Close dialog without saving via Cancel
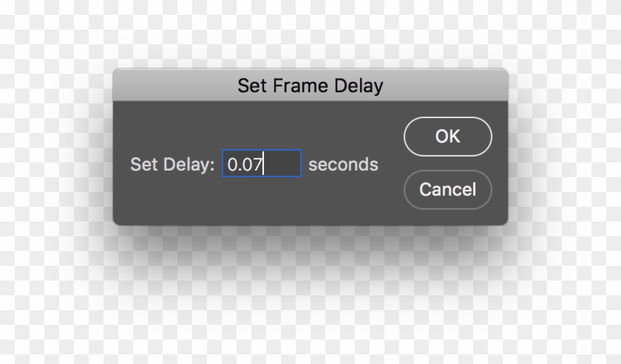The width and height of the screenshot is (621, 364). 447,190
